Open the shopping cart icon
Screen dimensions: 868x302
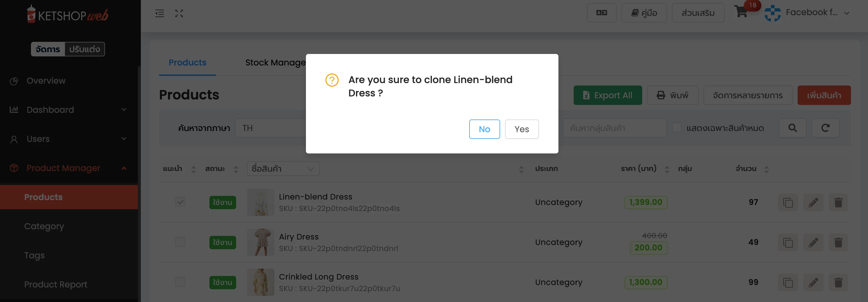point(741,11)
